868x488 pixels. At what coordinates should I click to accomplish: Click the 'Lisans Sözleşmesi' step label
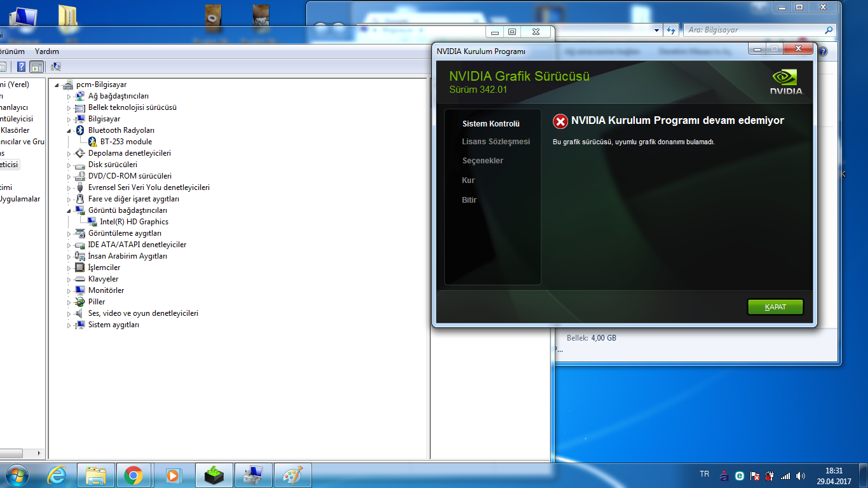(496, 142)
